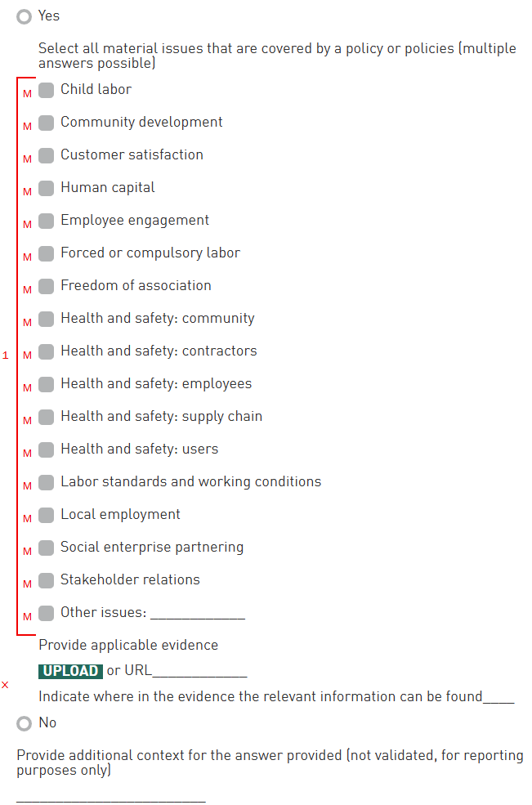Check Freedom of association option
Image resolution: width=532 pixels, height=805 pixels.
coord(47,286)
